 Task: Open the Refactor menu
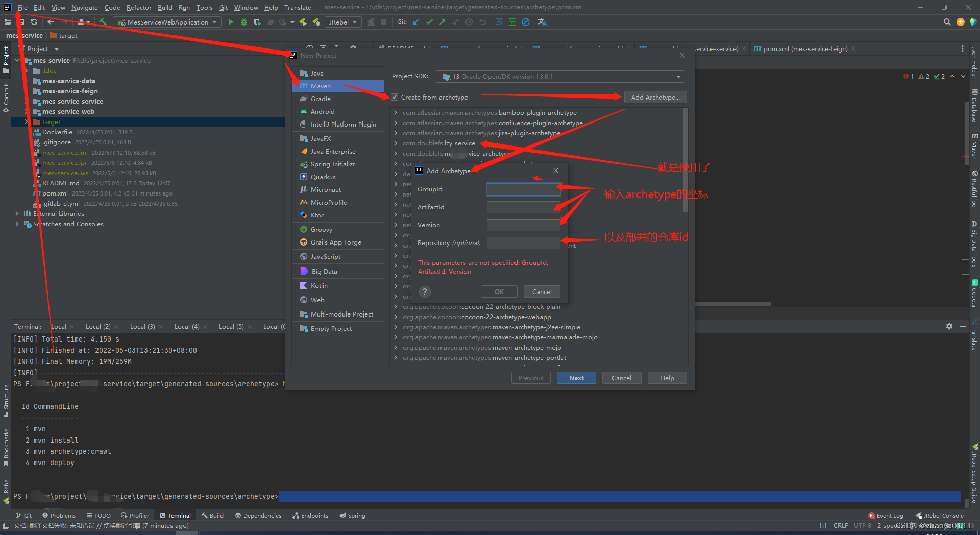139,7
